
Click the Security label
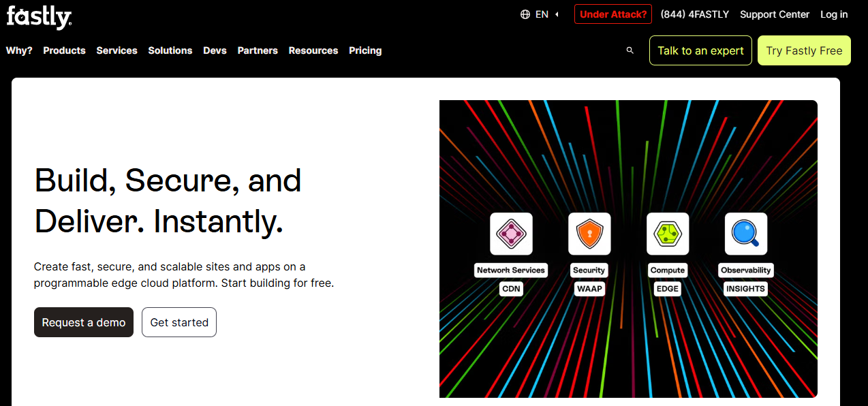click(x=589, y=270)
